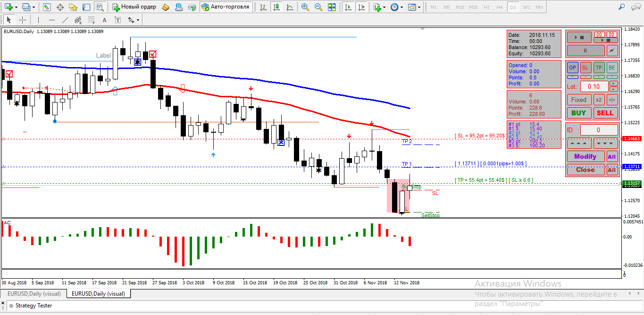This screenshot has width=644, height=315.
Task: Select the text label T tool
Action: click(x=117, y=20)
